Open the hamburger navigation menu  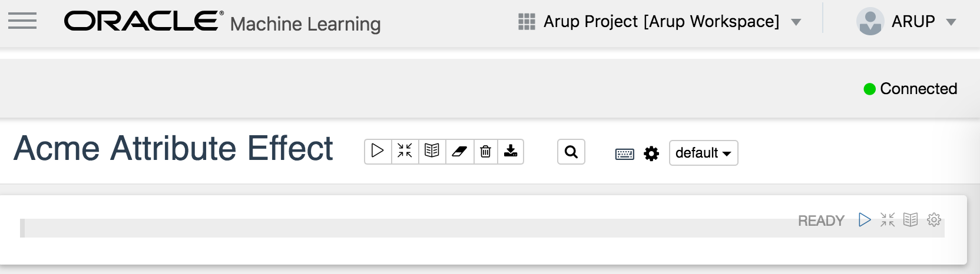click(22, 21)
